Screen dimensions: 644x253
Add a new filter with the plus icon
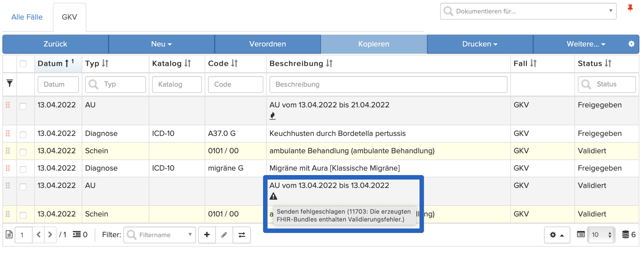(207, 235)
